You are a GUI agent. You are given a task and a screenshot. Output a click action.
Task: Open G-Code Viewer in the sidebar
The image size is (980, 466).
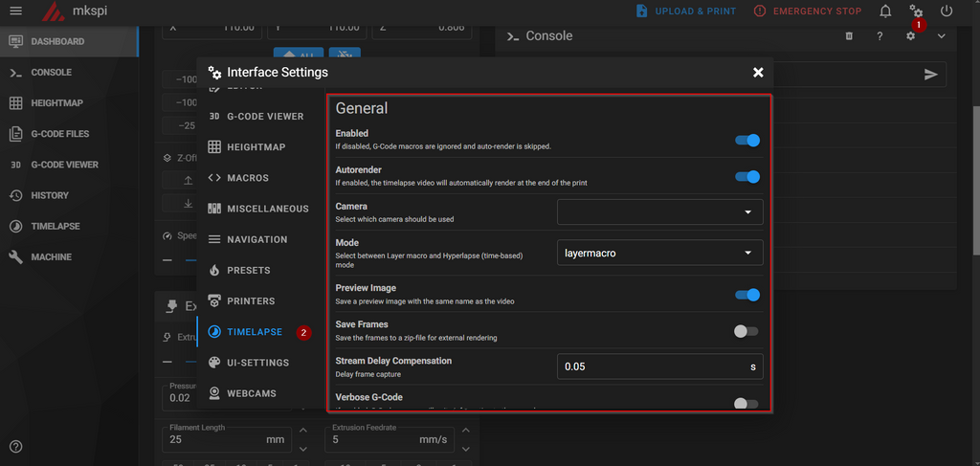pos(69,165)
